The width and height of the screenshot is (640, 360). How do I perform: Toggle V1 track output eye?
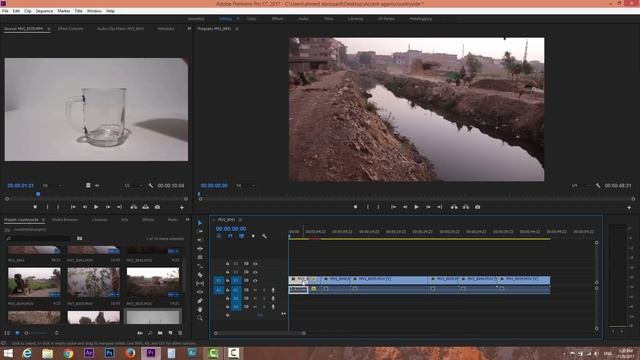pos(255,280)
